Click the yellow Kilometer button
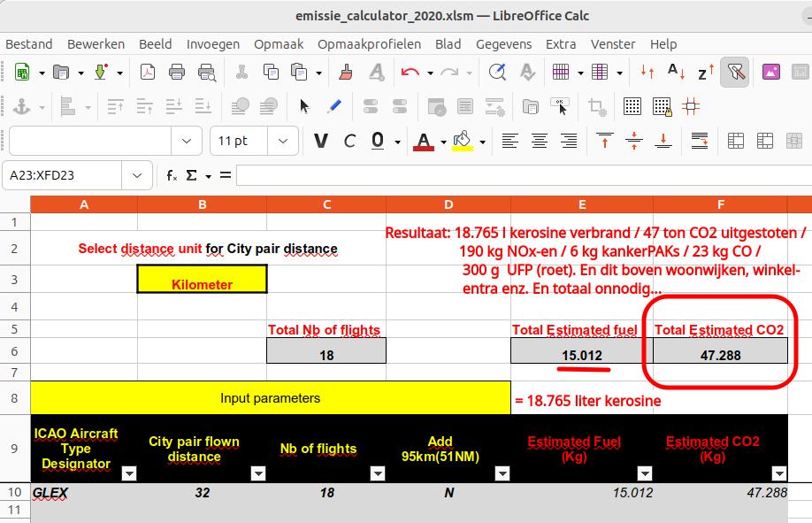 202,280
